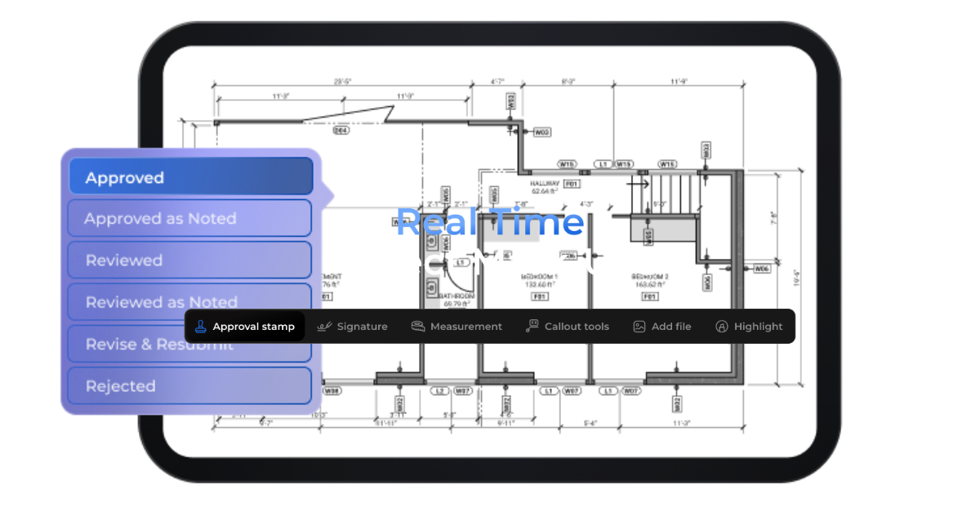Click the L1 tag on the plan
Screen dimensions: 980x512
coord(603,163)
